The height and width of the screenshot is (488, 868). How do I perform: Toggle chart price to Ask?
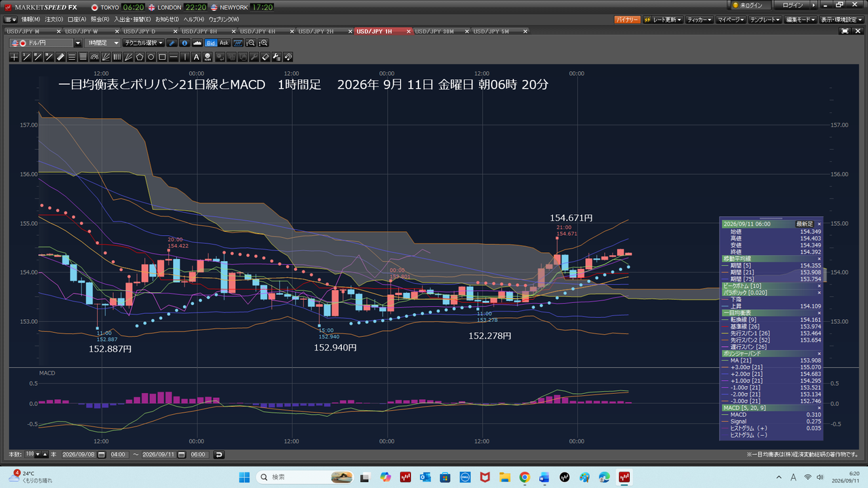(x=224, y=43)
